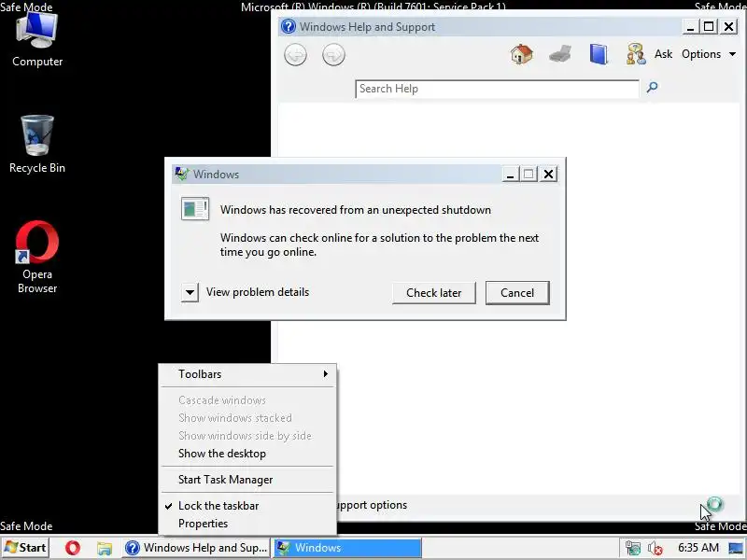Screen dimensions: 747x560
Task: Open Windows Explorer from the taskbar
Action: pyautogui.click(x=105, y=548)
